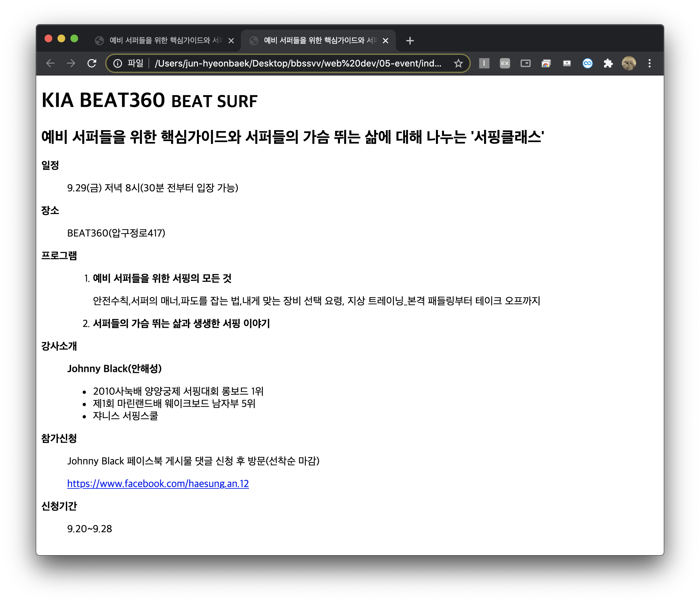Open the Chrome three-dot menu
Image resolution: width=700 pixels, height=603 pixels.
649,63
